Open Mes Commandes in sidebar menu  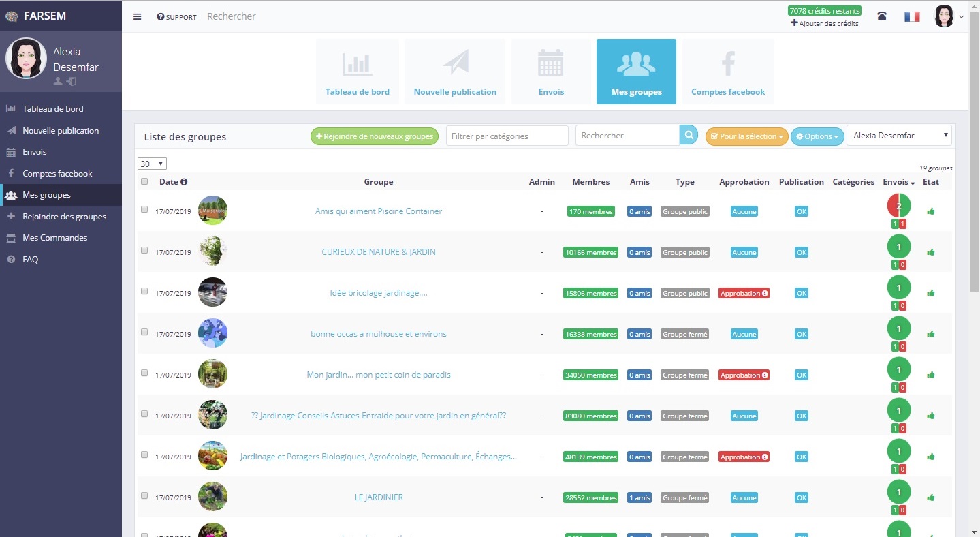(x=54, y=238)
